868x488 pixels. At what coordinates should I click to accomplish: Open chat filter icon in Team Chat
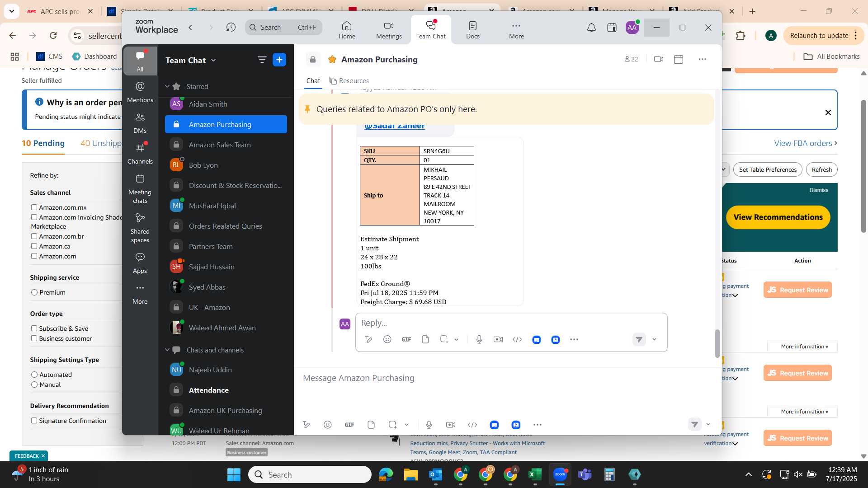tap(262, 60)
